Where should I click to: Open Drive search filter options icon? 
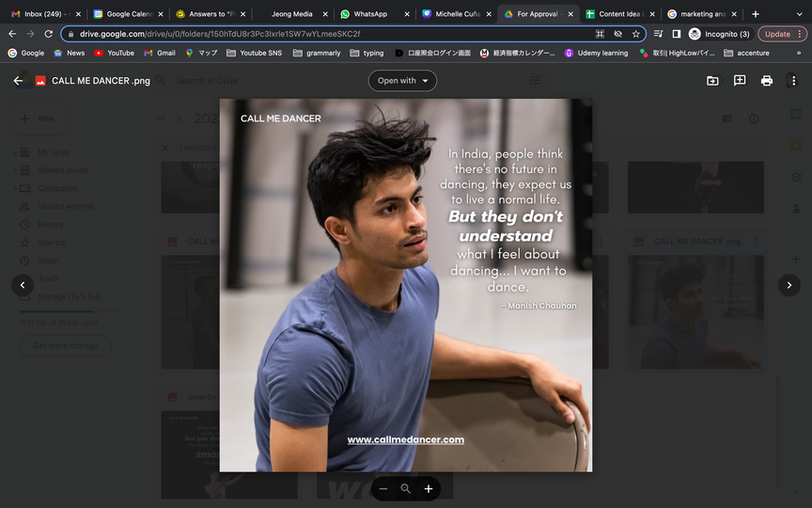(x=535, y=80)
